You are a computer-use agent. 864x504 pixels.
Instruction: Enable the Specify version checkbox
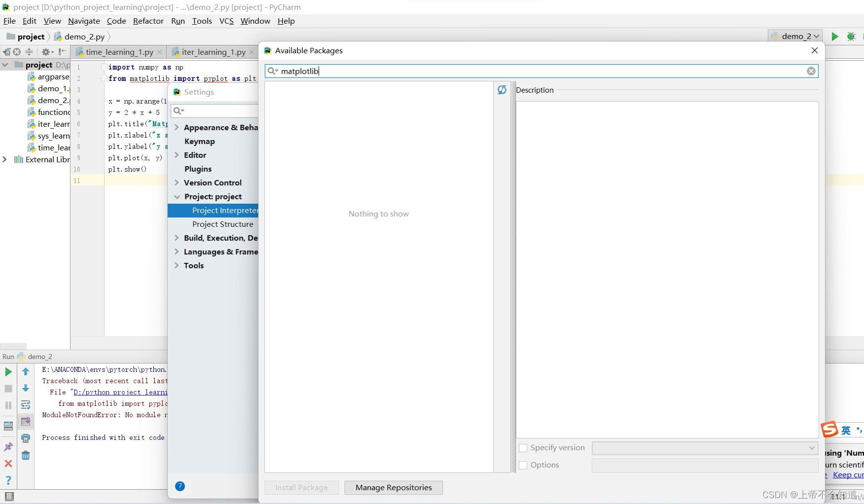click(523, 448)
